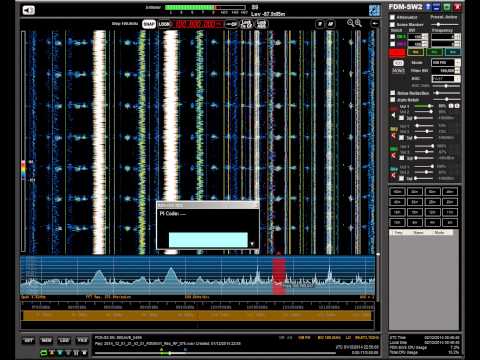This screenshot has width=480, height=360.
Task: Click the pause playback icon
Action: [76, 353]
